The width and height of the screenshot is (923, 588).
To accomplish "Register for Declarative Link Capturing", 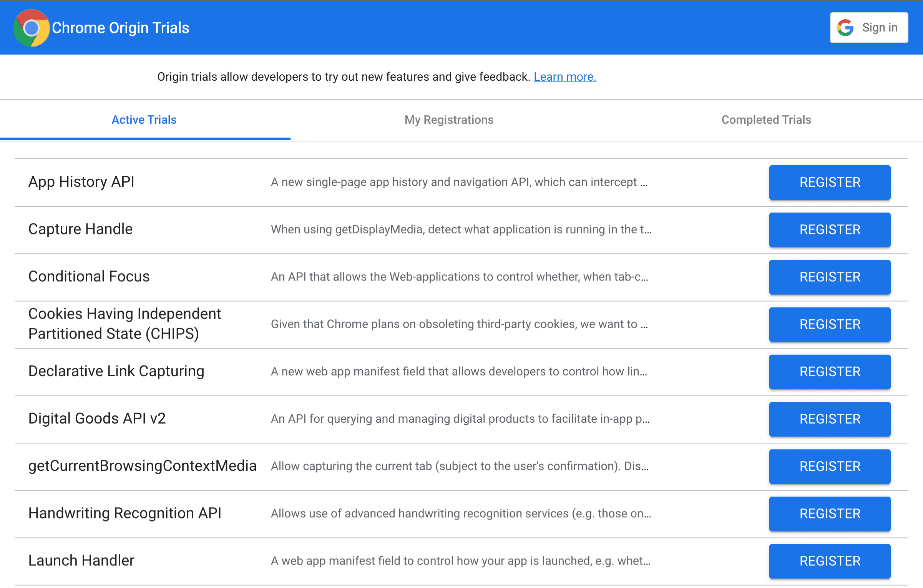I will (829, 371).
